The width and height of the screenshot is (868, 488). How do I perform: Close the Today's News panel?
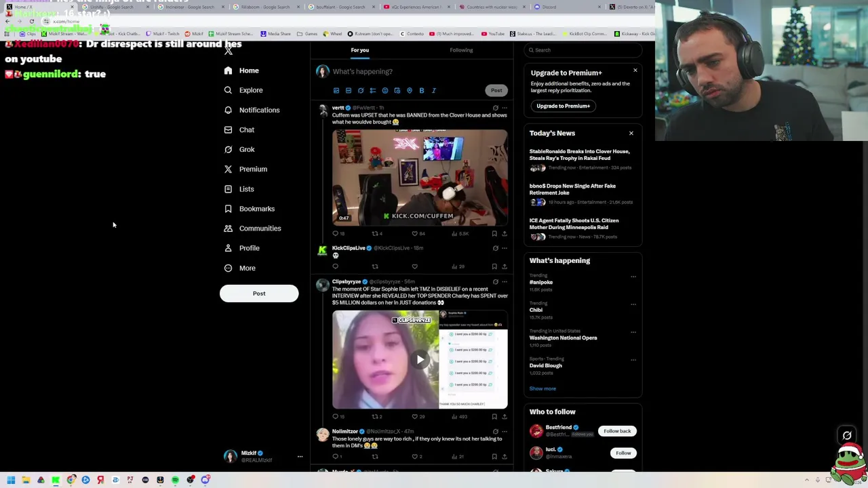(631, 133)
